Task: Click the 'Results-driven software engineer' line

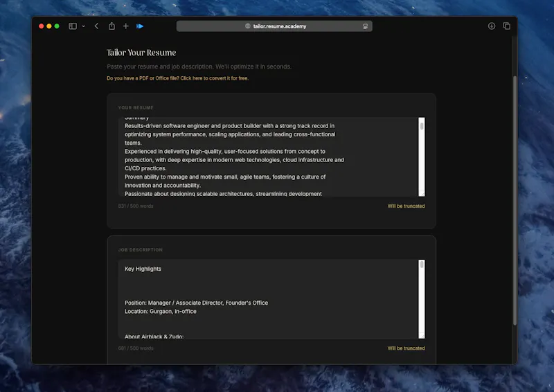Action: click(x=229, y=126)
